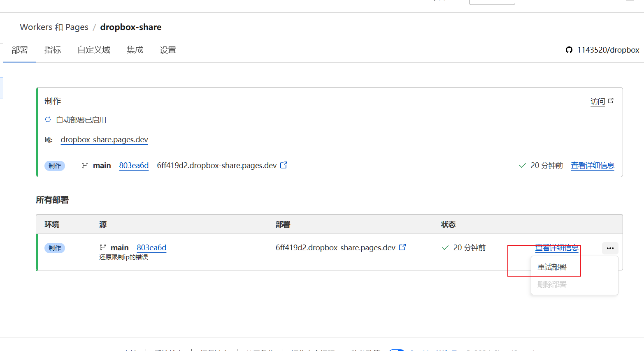Click the external-link icon next to 访问
644x351 pixels.
[x=611, y=101]
